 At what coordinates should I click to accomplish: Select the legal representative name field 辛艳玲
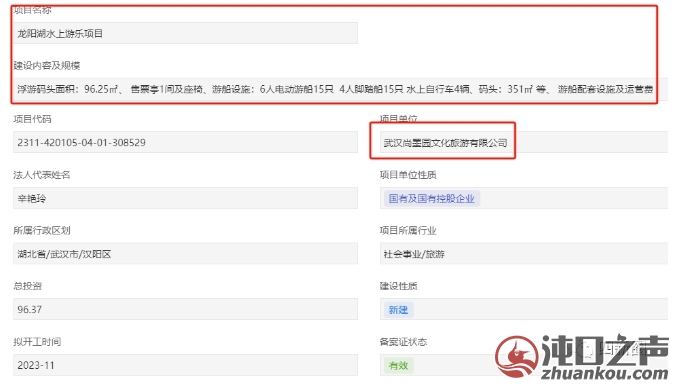pos(185,198)
